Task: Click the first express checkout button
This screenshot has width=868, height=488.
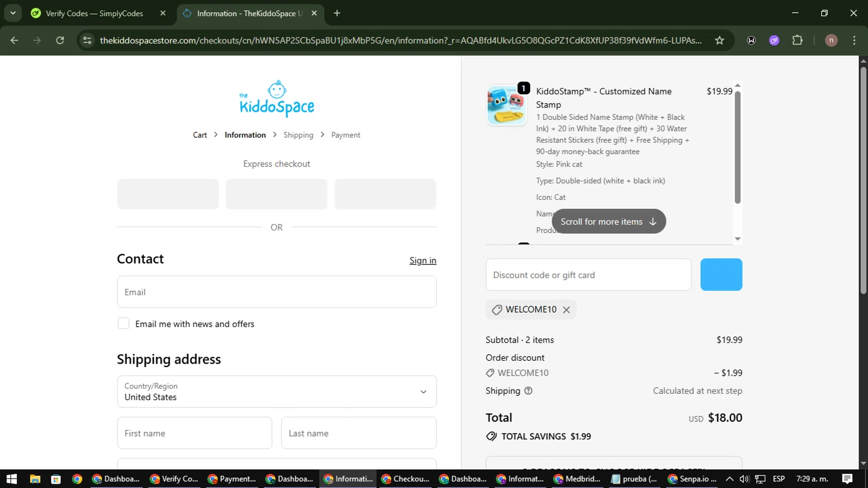Action: tap(168, 194)
